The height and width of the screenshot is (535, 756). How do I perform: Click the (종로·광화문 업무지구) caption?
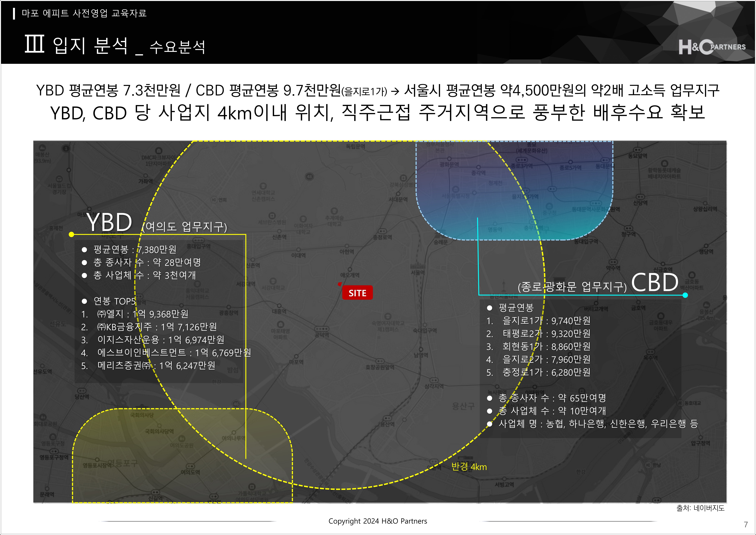(x=572, y=287)
